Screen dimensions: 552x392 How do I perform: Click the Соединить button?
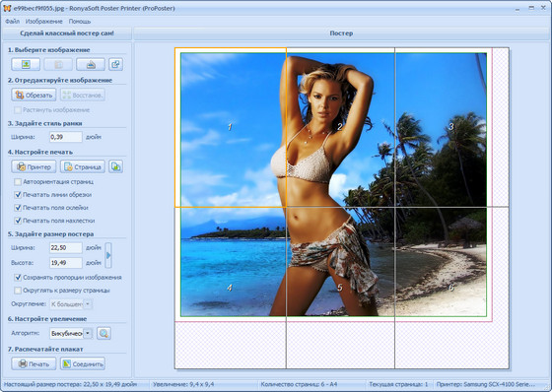pyautogui.click(x=83, y=363)
